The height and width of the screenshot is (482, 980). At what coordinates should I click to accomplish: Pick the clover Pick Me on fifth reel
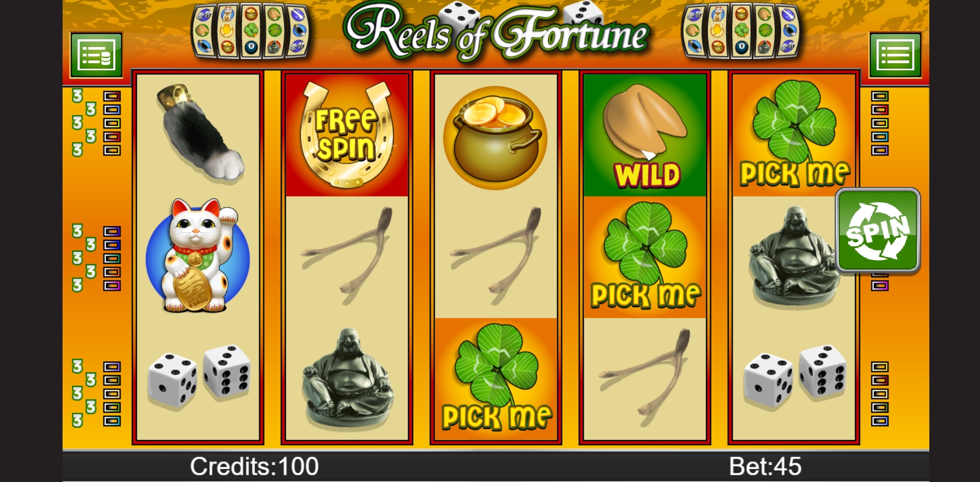click(794, 135)
